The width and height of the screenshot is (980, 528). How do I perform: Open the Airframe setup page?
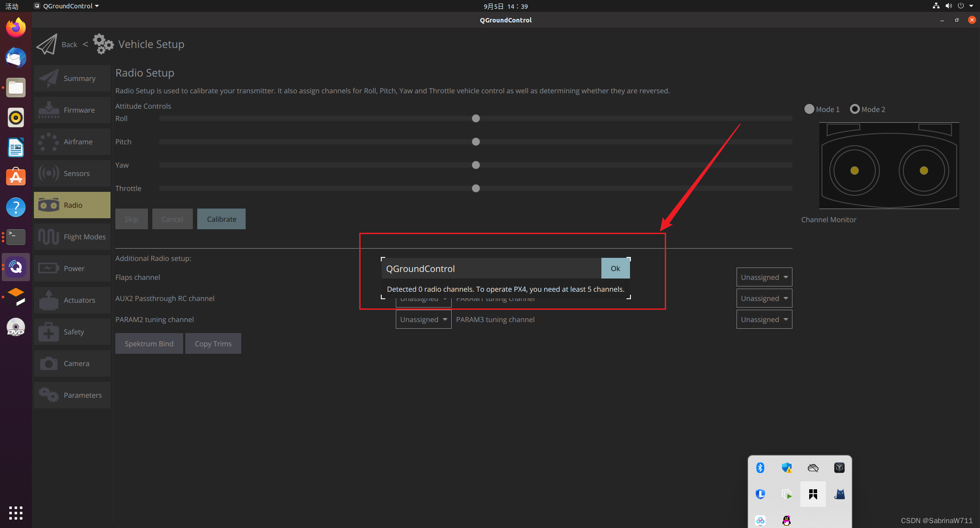[72, 142]
